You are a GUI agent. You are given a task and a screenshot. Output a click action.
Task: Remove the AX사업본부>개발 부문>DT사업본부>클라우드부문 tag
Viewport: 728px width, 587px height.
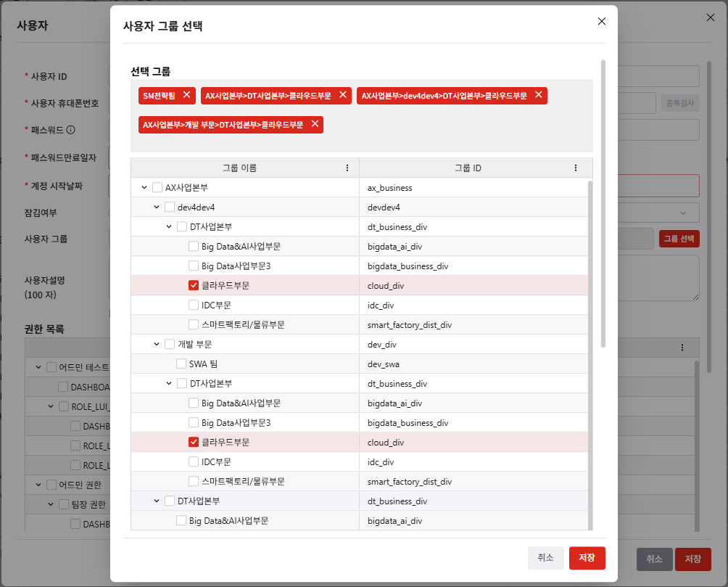[x=315, y=123]
